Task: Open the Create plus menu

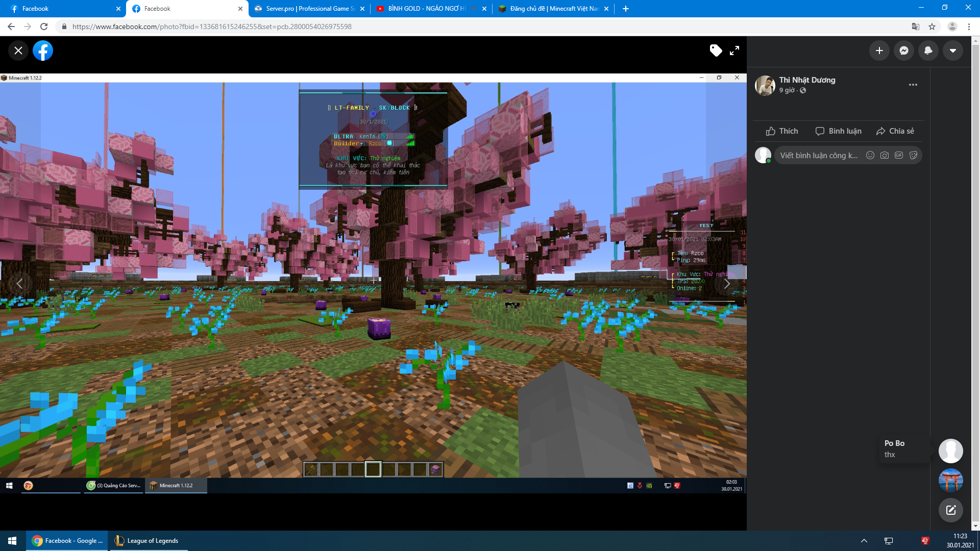Action: click(879, 51)
